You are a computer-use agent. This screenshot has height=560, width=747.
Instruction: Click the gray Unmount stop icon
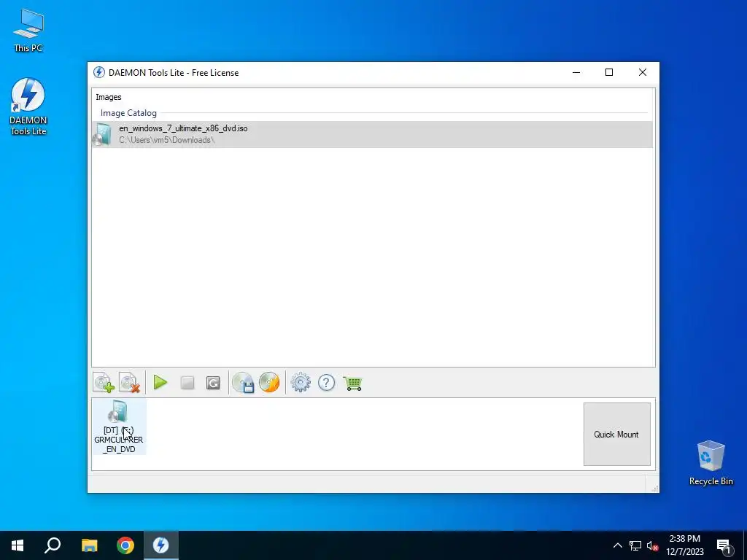point(187,383)
